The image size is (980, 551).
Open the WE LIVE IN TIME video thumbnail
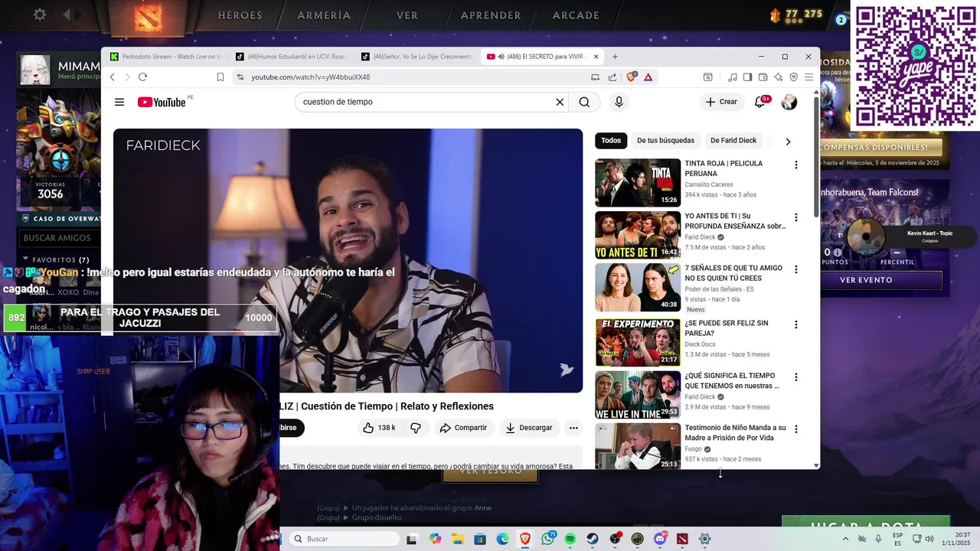[x=638, y=395]
